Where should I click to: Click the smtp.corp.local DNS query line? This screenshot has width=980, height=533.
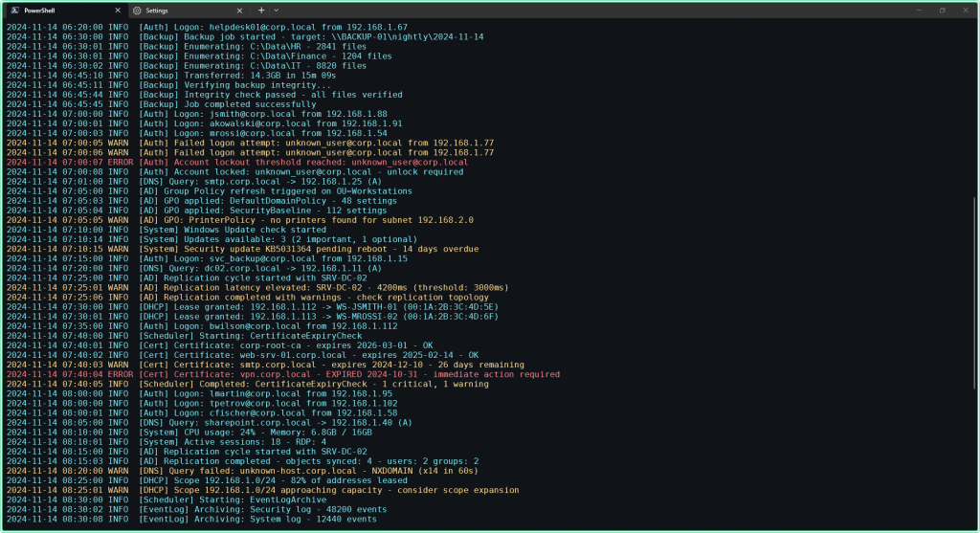click(x=194, y=182)
